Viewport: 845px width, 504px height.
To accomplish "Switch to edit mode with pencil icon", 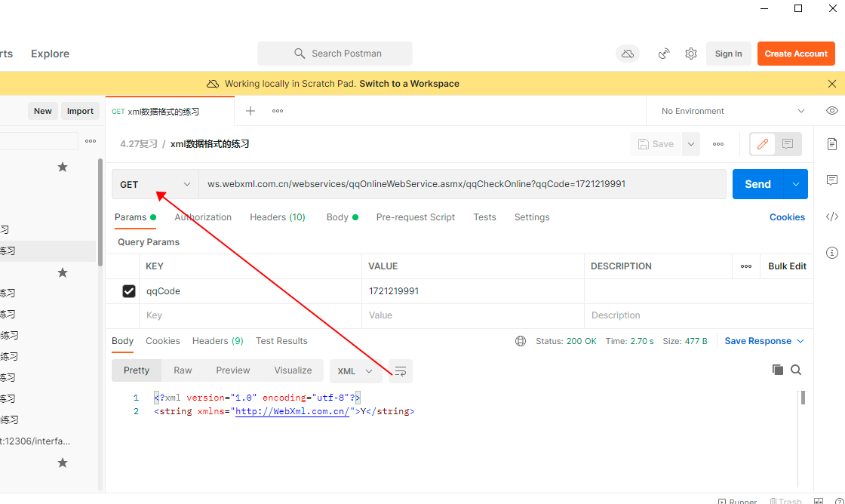I will pos(763,144).
